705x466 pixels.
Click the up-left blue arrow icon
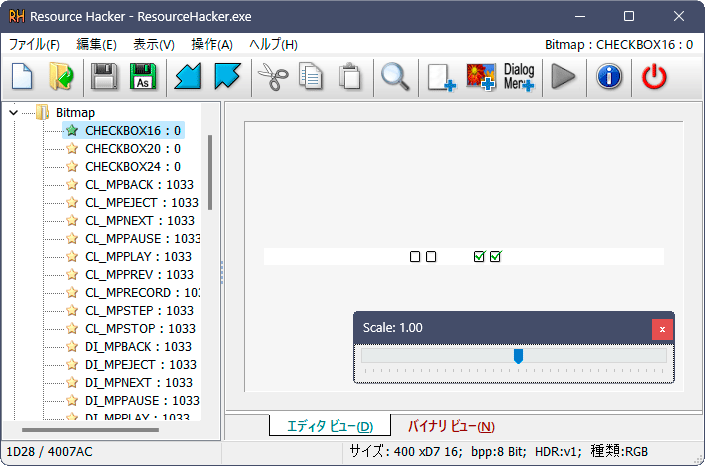pyautogui.click(x=227, y=76)
